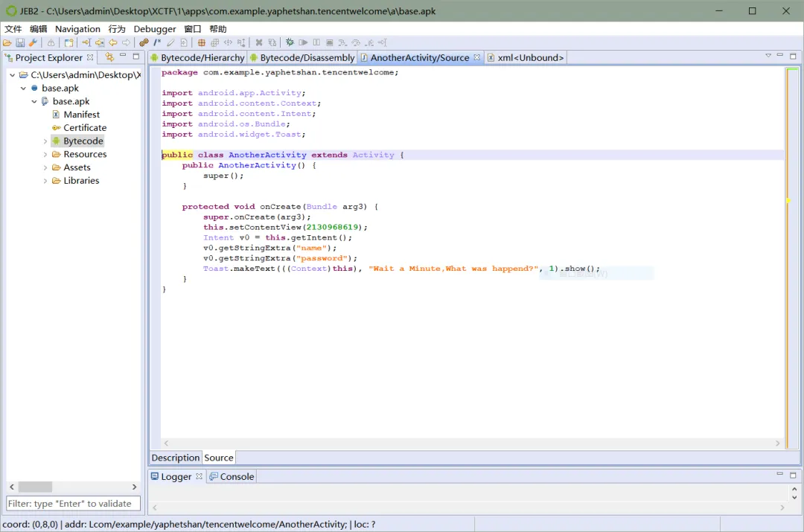Switch to the Bytecode/Disassembly tab
804x532 pixels.
tap(307, 57)
